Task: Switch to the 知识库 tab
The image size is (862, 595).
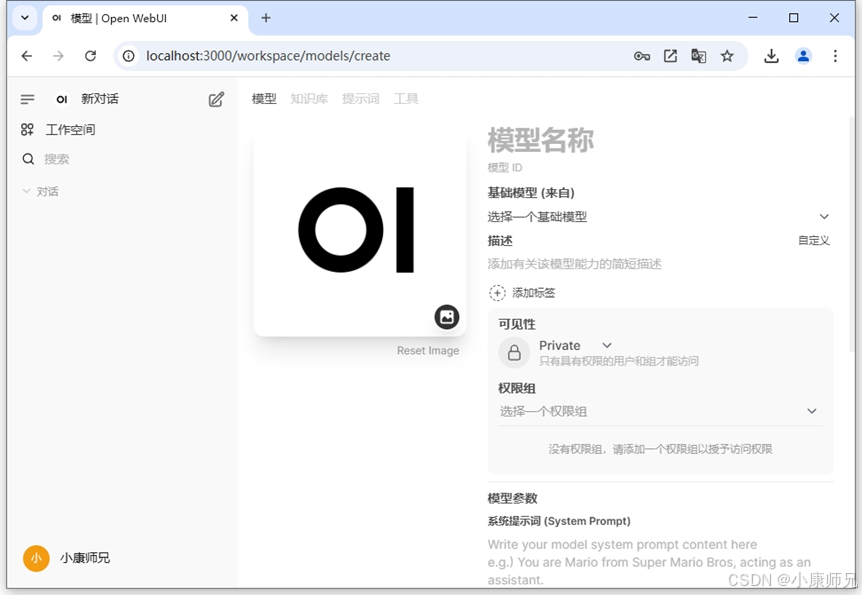Action: (309, 98)
